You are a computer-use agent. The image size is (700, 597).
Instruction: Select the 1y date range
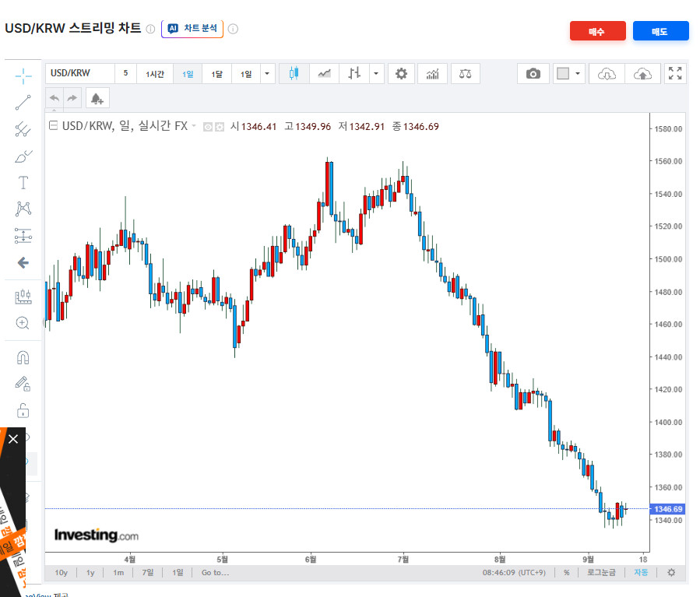click(90, 572)
